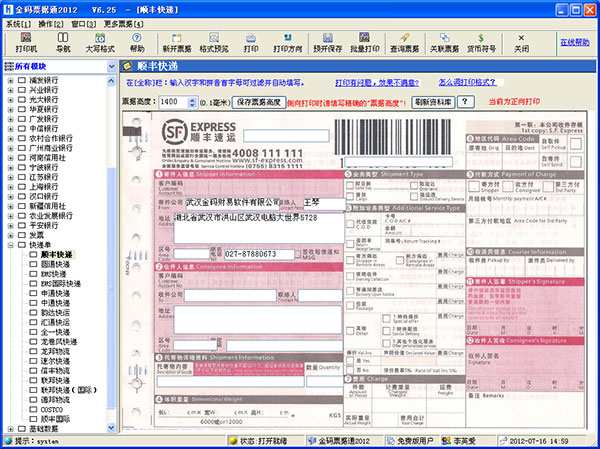Viewport: 600px width, 449px height.
Task: Click the 所有模块 panel header icon
Action: [9, 67]
